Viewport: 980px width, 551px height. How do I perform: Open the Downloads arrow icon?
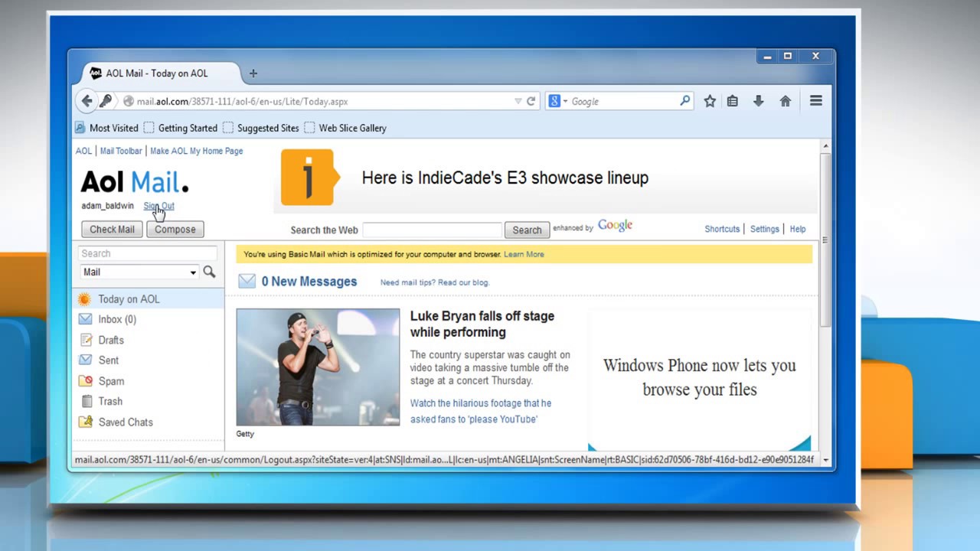pos(758,101)
